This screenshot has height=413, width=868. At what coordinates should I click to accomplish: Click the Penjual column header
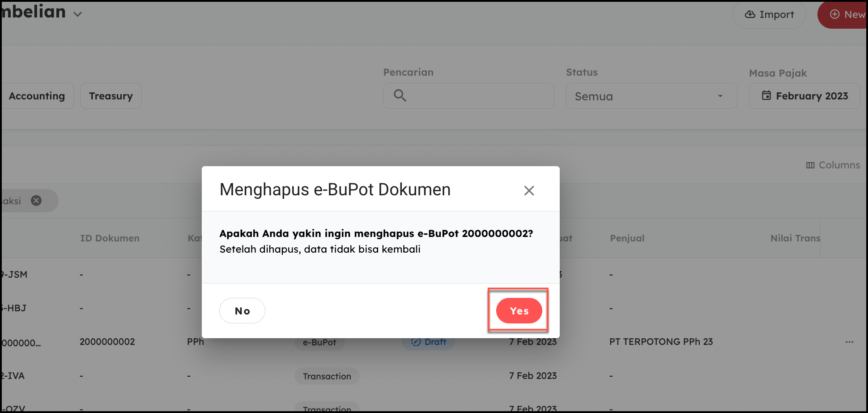627,238
